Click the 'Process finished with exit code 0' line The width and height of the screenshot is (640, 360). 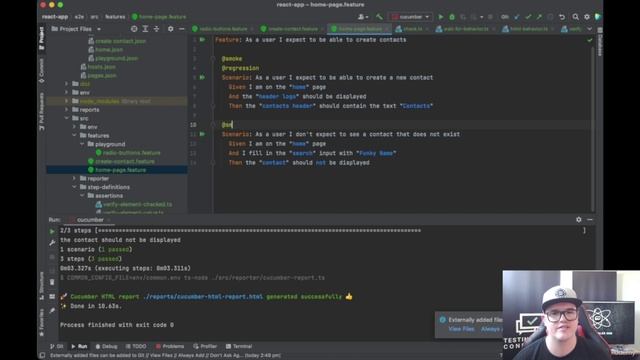[x=117, y=325]
